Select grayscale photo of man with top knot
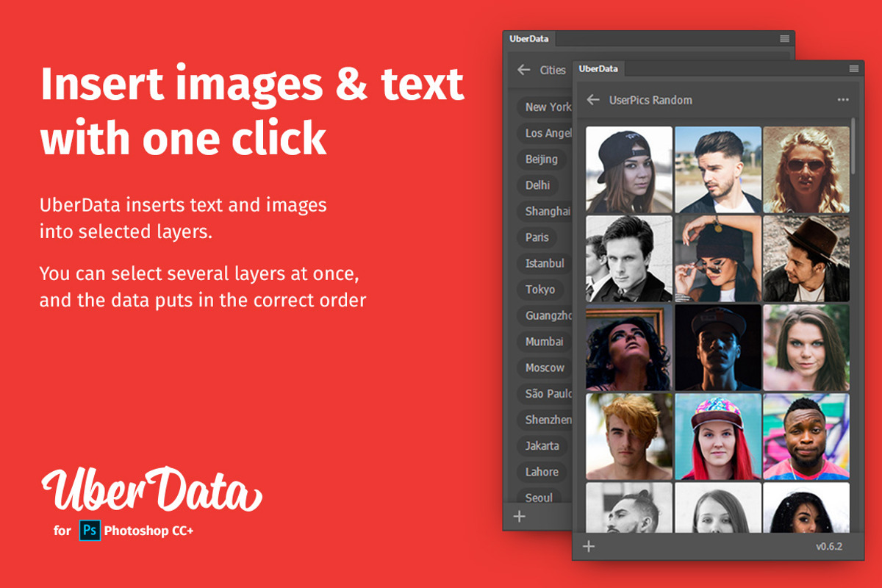This screenshot has height=588, width=882. [629, 507]
